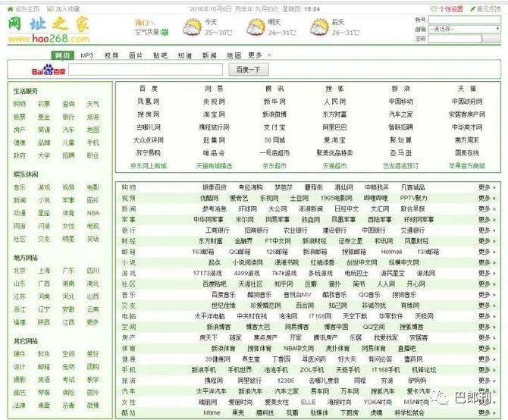Open 电影 under 娱乐休闲
The image size is (508, 420).
(x=93, y=187)
